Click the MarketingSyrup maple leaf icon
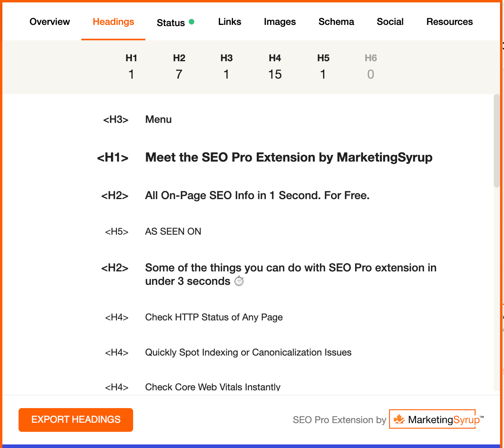 399,419
